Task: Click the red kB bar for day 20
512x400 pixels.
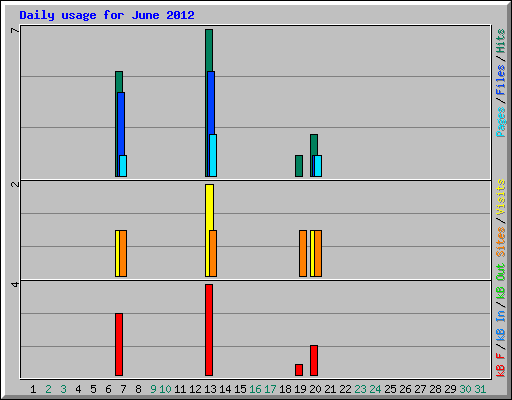Action: [314, 360]
